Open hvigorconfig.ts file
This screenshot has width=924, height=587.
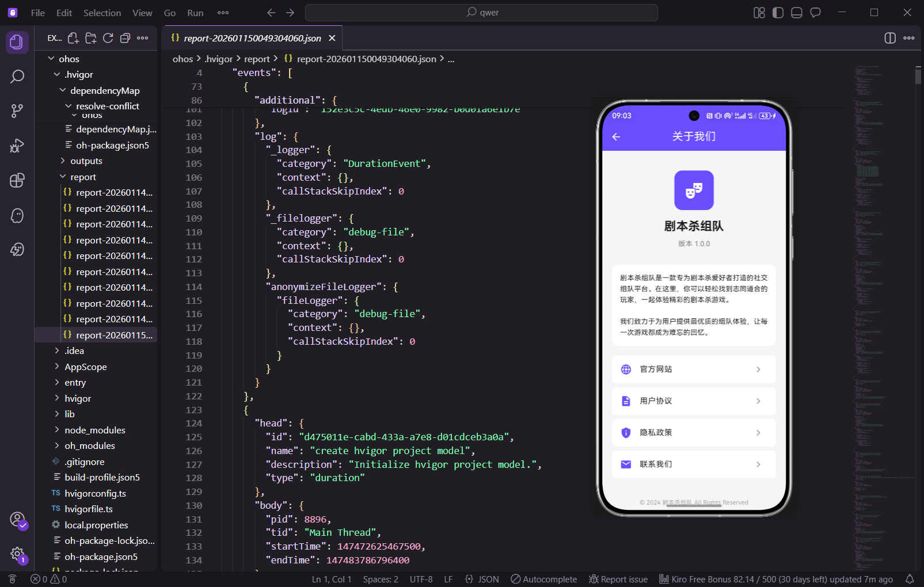(96, 493)
